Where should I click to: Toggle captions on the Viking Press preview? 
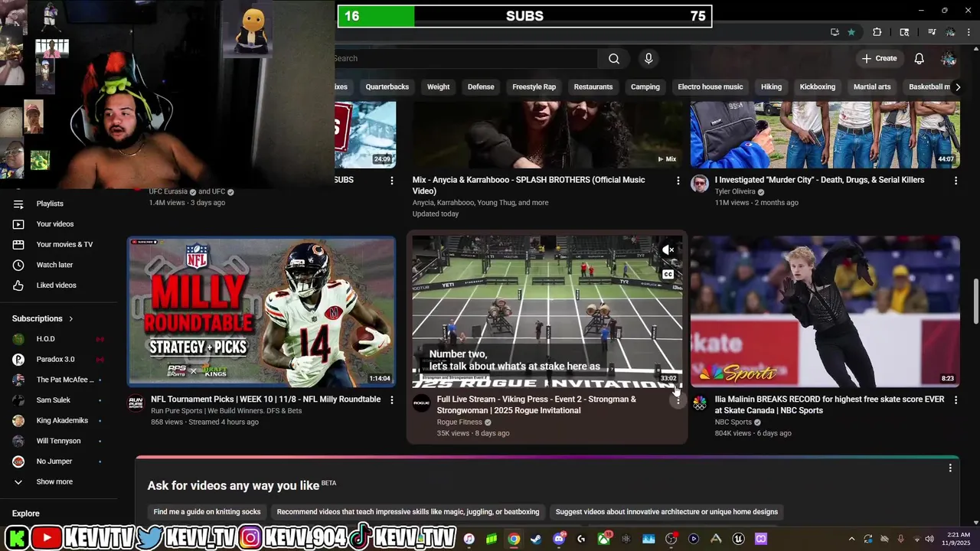[668, 274]
